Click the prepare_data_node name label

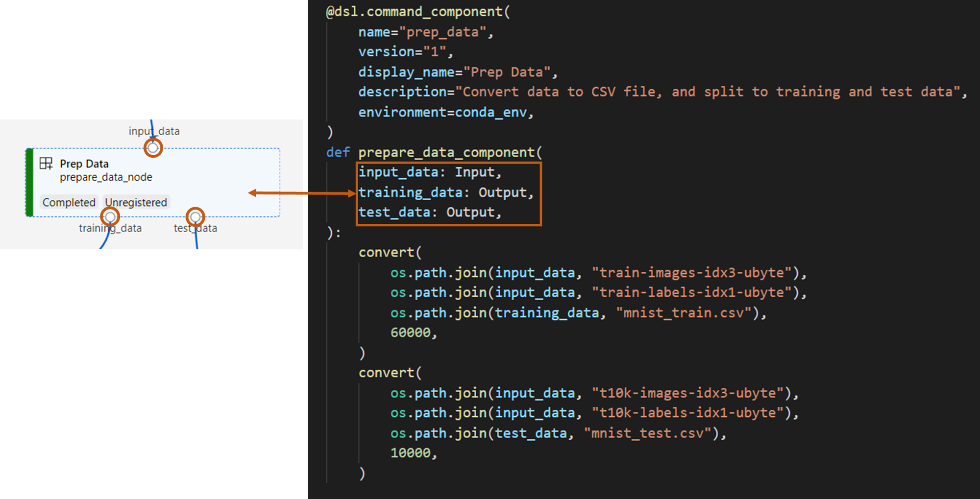pyautogui.click(x=106, y=177)
